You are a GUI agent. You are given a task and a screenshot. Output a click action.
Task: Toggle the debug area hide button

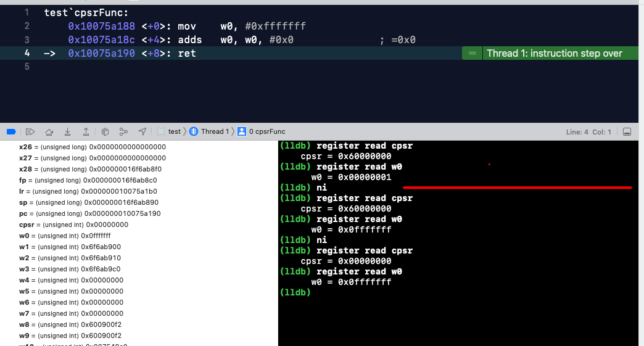click(x=627, y=132)
